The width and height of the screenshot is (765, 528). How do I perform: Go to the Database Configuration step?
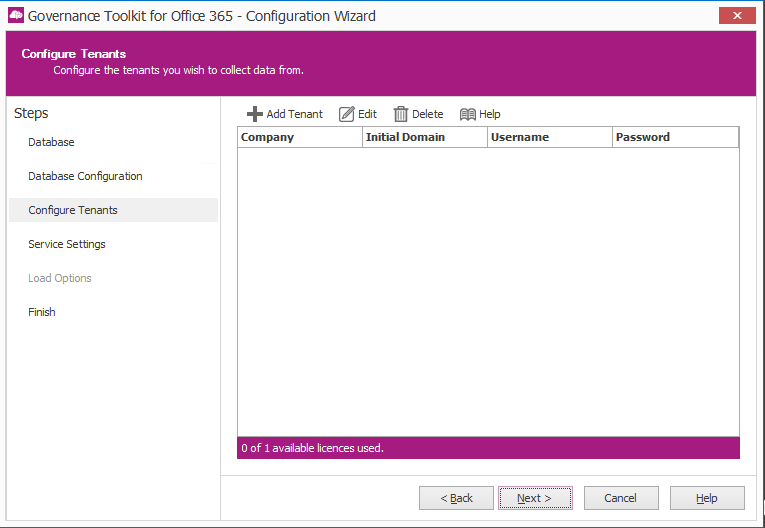pyautogui.click(x=85, y=176)
